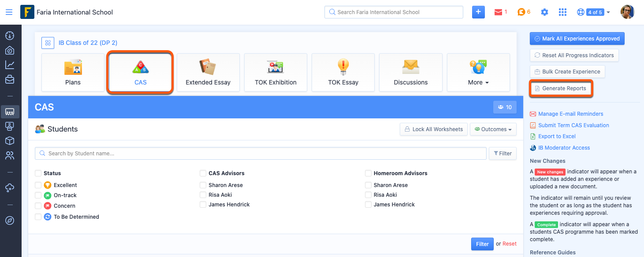Expand the More menu tile
The height and width of the screenshot is (257, 644).
tap(478, 73)
